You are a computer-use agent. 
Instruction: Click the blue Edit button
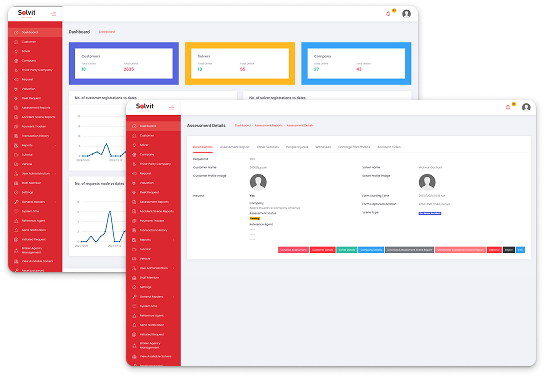tap(520, 250)
